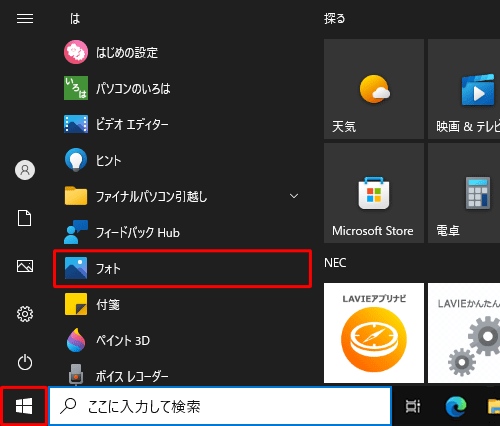Open the ヒント lightbulb icon

[76, 160]
